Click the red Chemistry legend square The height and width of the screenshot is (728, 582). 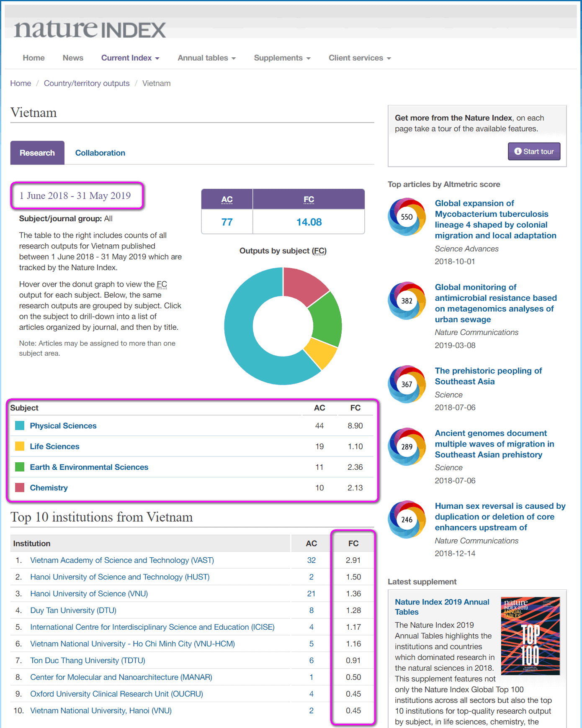click(x=20, y=488)
